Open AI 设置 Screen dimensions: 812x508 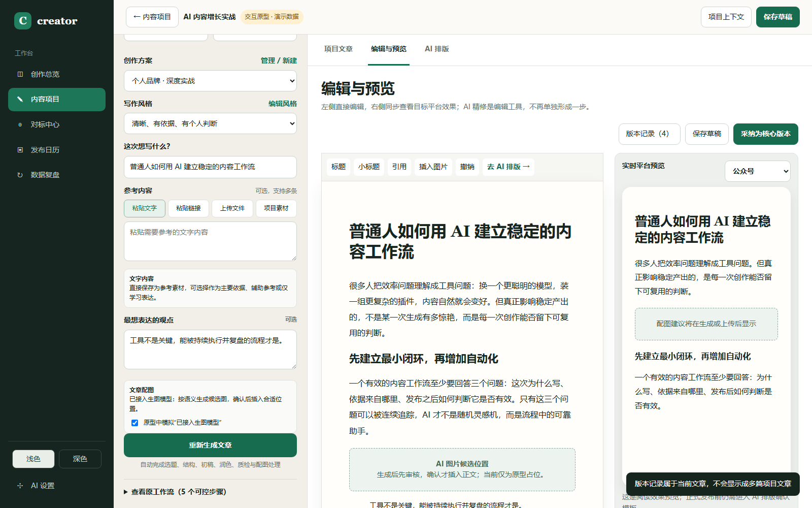point(57,486)
